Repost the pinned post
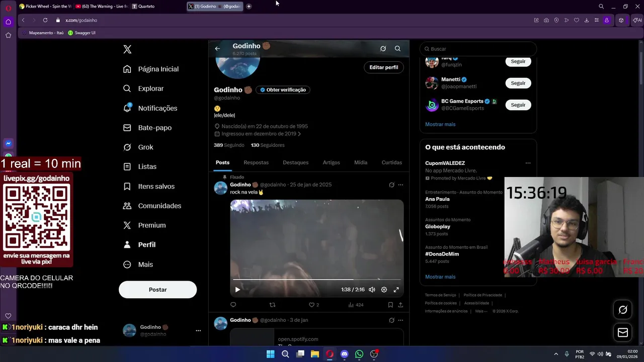 click(x=272, y=305)
